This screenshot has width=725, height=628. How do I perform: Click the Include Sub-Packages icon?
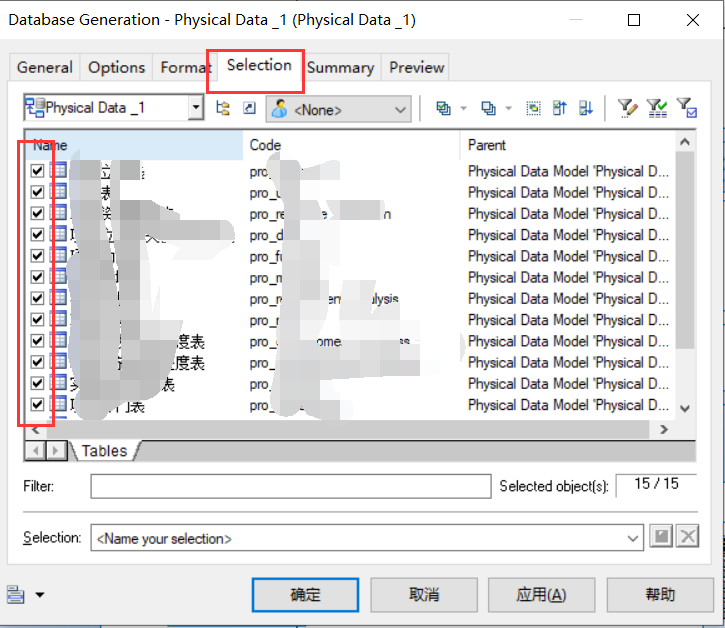(223, 109)
